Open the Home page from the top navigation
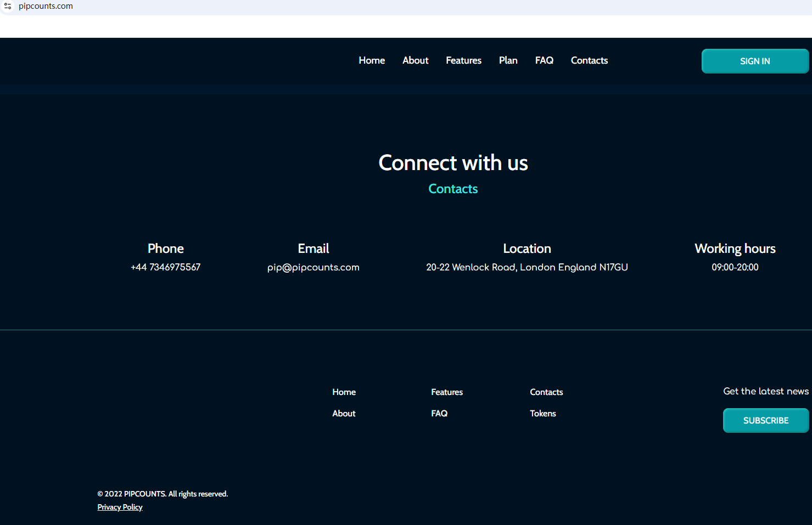The image size is (812, 525). pos(372,60)
